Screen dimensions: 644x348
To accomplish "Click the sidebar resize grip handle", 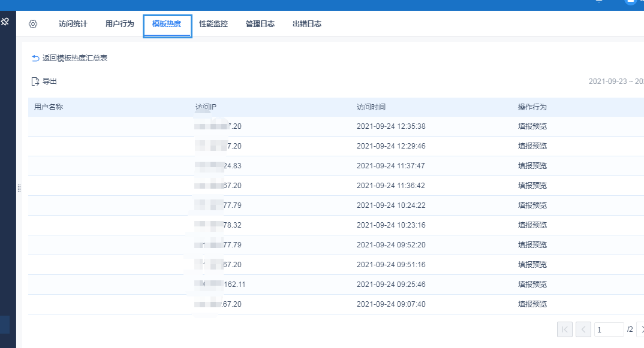I will [x=19, y=188].
